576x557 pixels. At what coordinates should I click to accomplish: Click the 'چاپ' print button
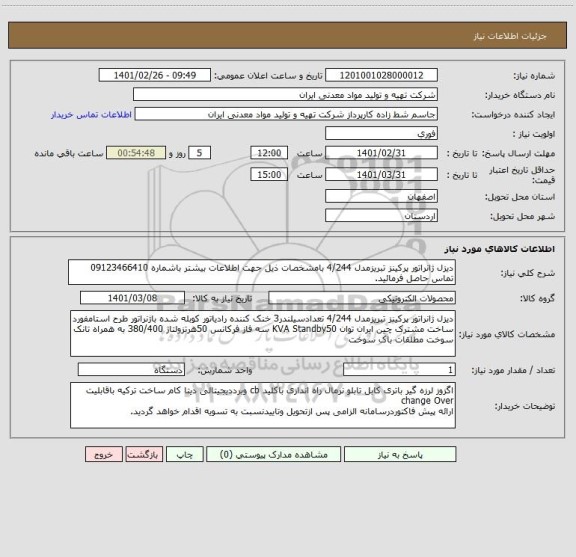click(x=184, y=454)
